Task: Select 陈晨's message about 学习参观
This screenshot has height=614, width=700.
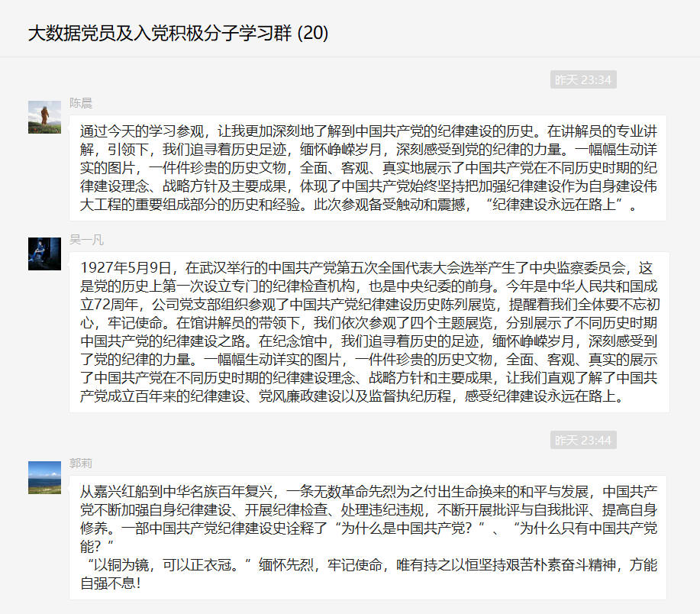Action: [x=368, y=168]
